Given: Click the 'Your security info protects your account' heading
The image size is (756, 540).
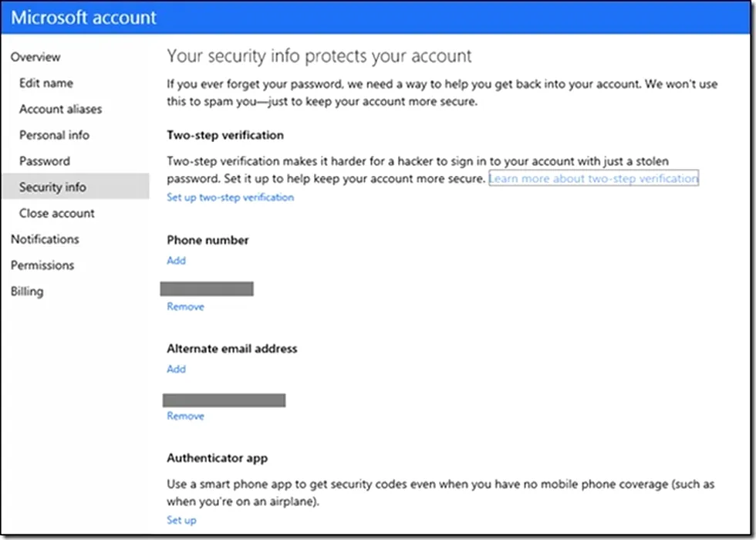Looking at the screenshot, I should [319, 56].
